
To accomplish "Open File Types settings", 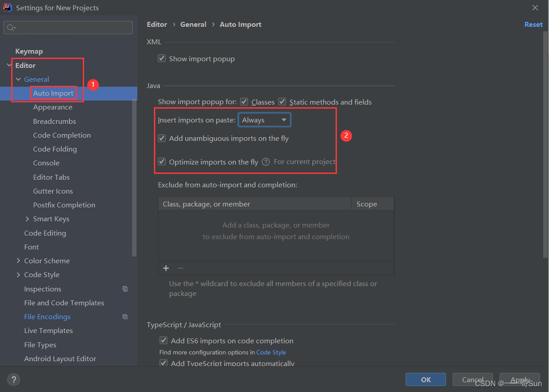I will pos(40,345).
